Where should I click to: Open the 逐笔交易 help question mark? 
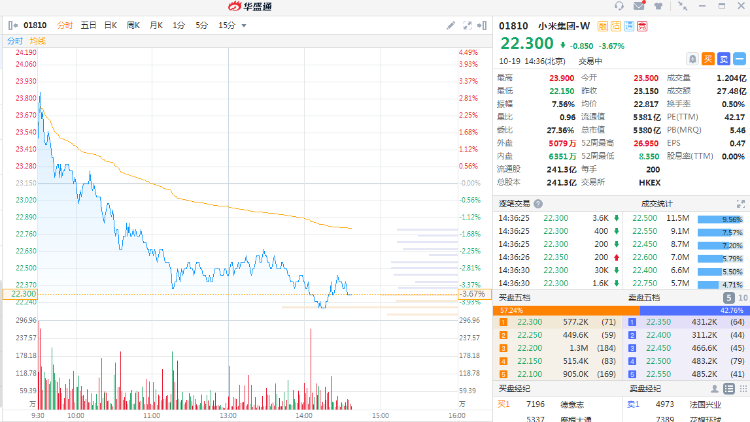click(538, 204)
